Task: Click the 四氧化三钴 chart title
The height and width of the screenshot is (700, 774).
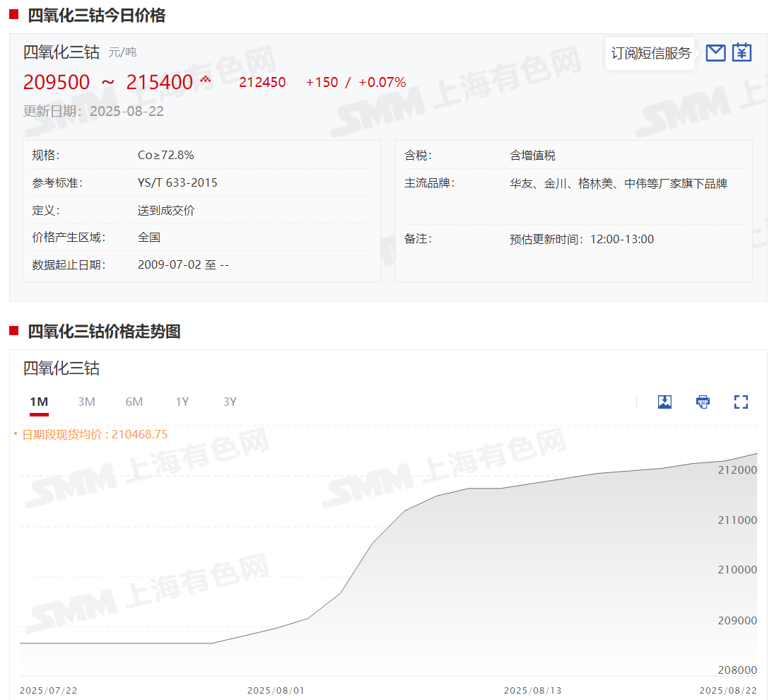Action: [61, 368]
